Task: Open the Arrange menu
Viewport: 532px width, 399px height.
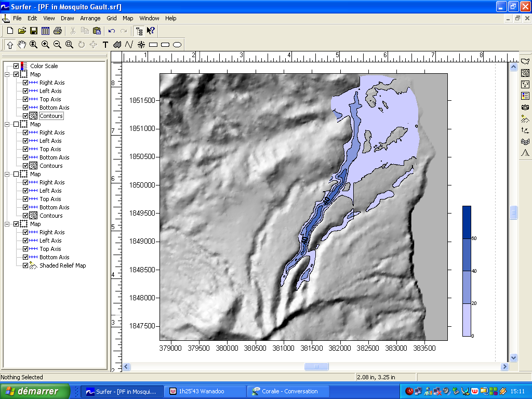Action: tap(90, 18)
